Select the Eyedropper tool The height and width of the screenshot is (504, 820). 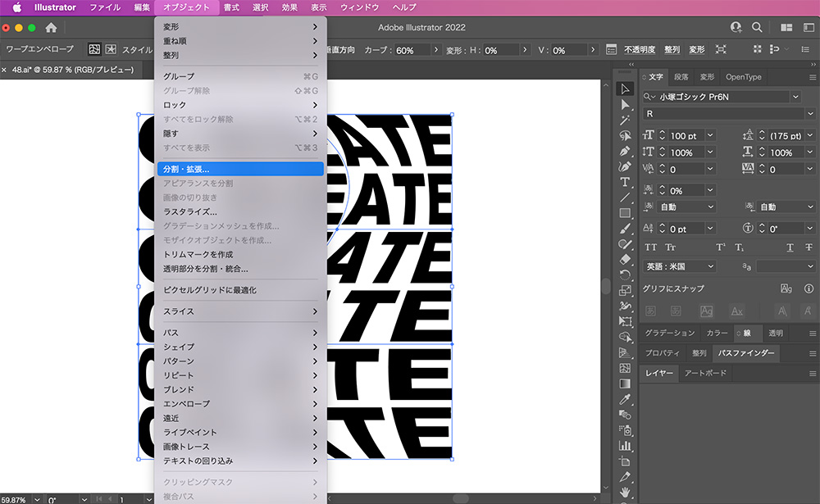pos(625,399)
